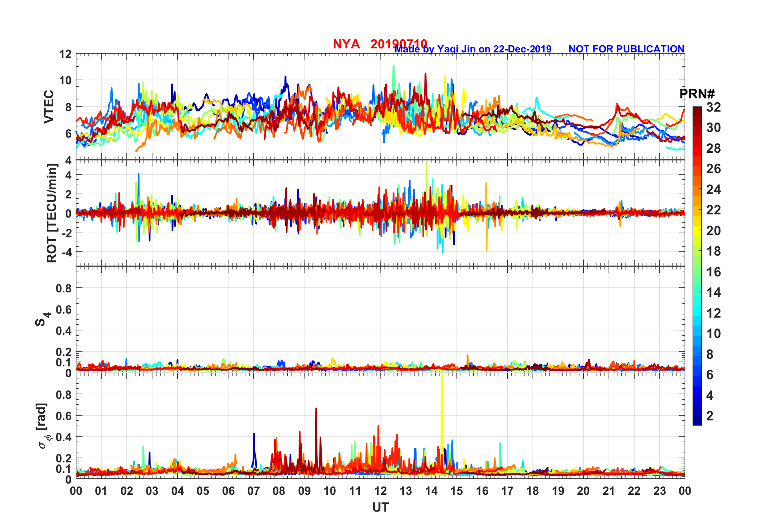This screenshot has width=761, height=532.
Task: Click the -2 tick on the ROT axis
Action: click(66, 233)
